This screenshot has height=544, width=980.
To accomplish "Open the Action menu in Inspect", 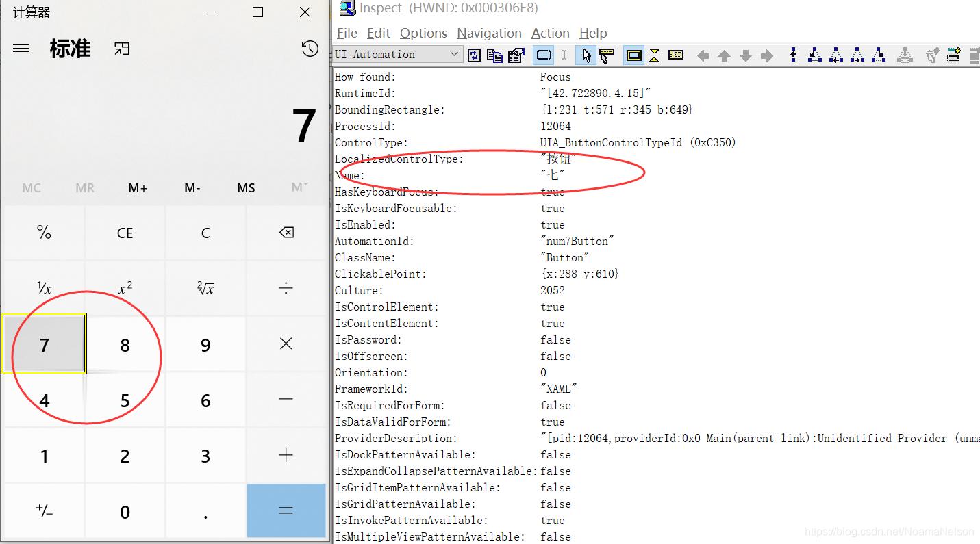I will pyautogui.click(x=550, y=33).
